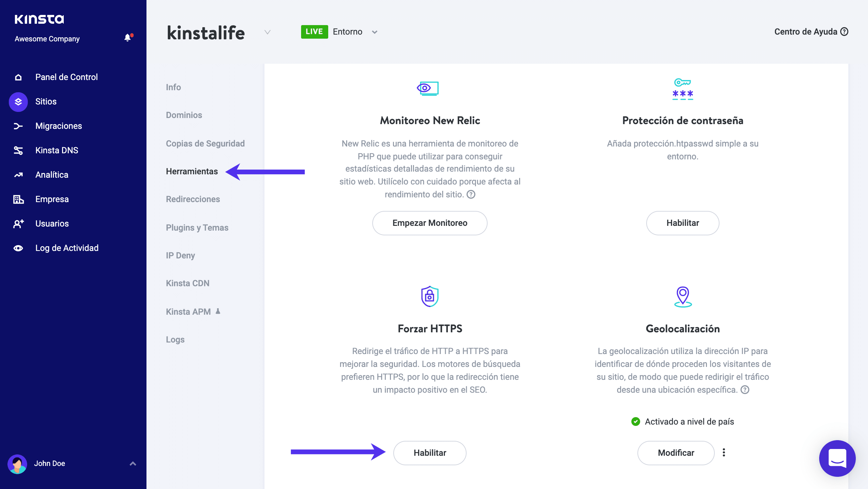This screenshot has height=489, width=868.
Task: Click the New Relic help question mark
Action: point(471,194)
